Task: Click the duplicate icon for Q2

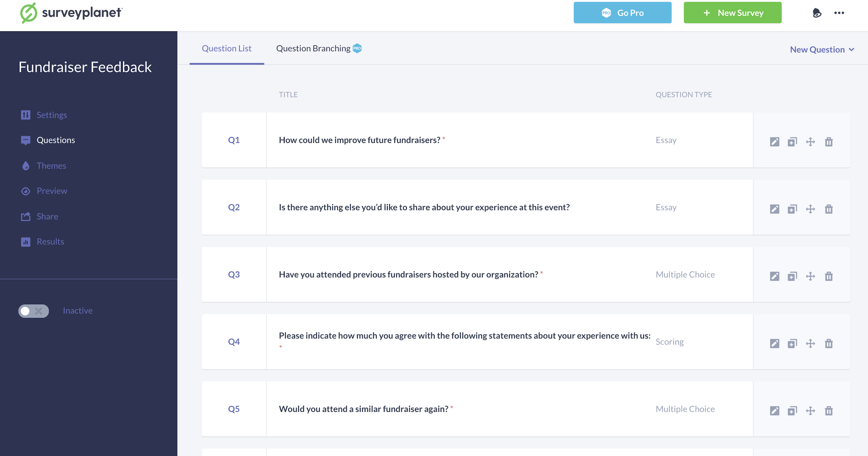Action: coord(792,209)
